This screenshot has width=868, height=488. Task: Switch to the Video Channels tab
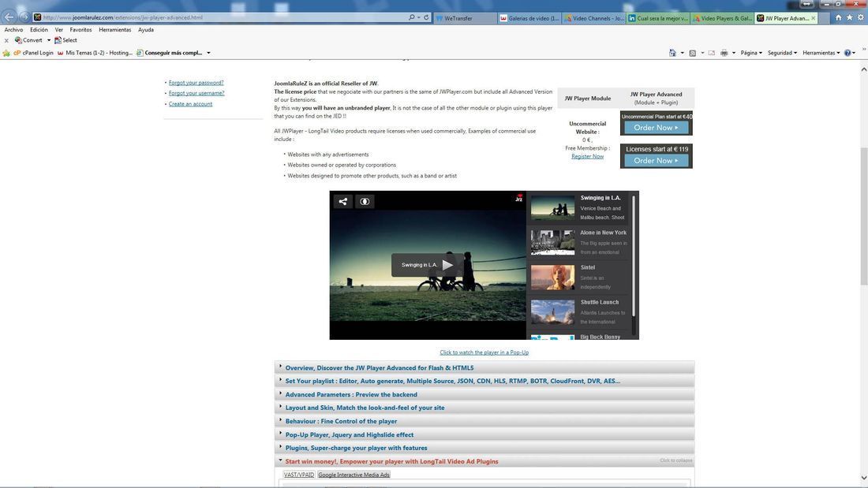coord(594,18)
